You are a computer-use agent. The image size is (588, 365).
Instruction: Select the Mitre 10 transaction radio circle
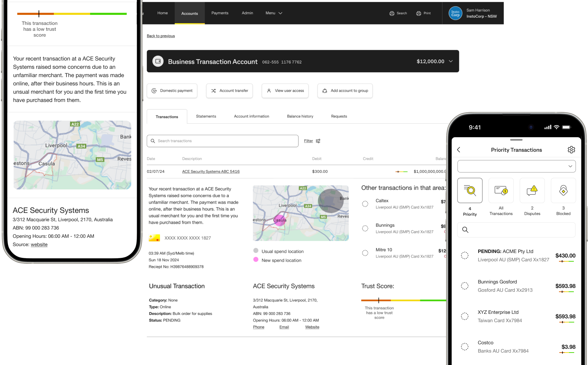(365, 253)
